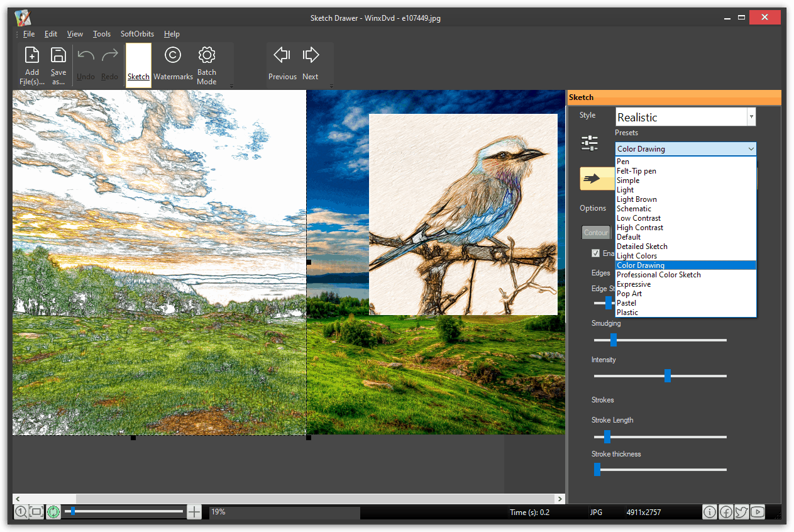This screenshot has height=532, width=794.
Task: Click the info icon in status bar
Action: tap(709, 512)
